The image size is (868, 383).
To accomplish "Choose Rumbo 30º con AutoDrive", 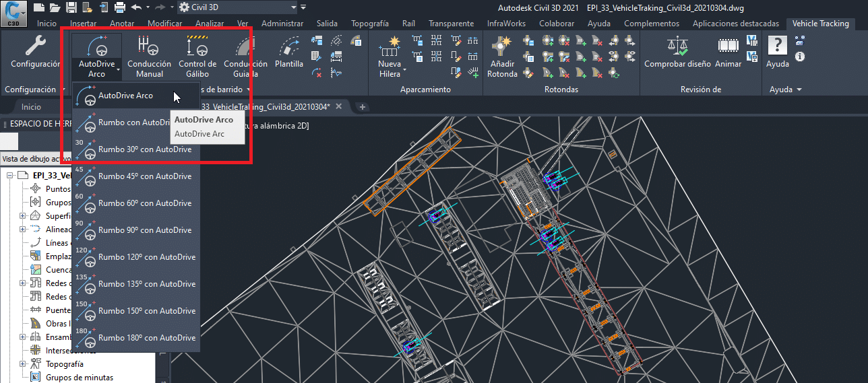I will pos(136,149).
